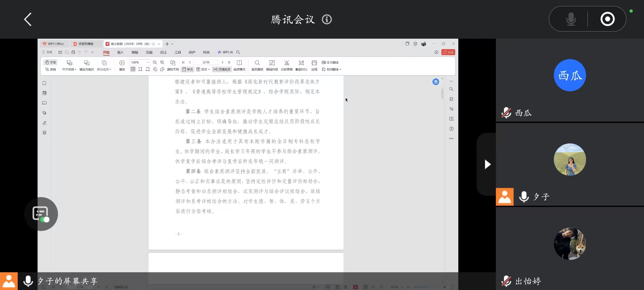Click the 压缩 compress document icon

click(x=314, y=66)
